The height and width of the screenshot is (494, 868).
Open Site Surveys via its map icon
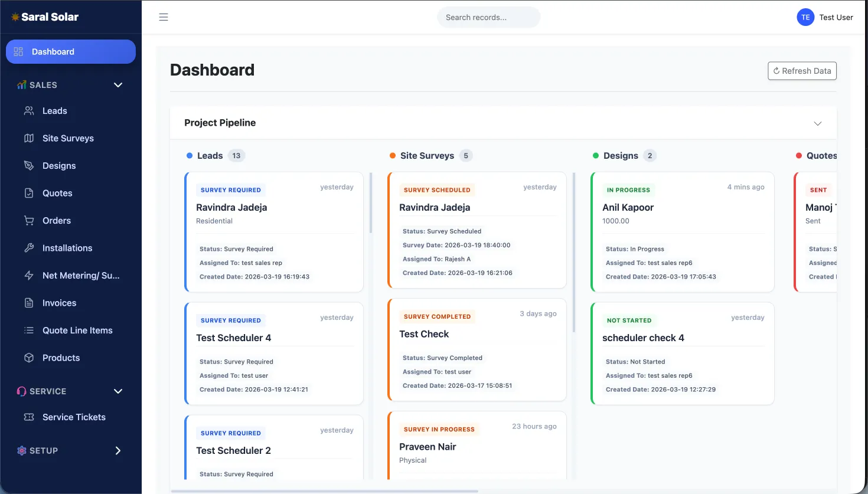click(x=29, y=138)
